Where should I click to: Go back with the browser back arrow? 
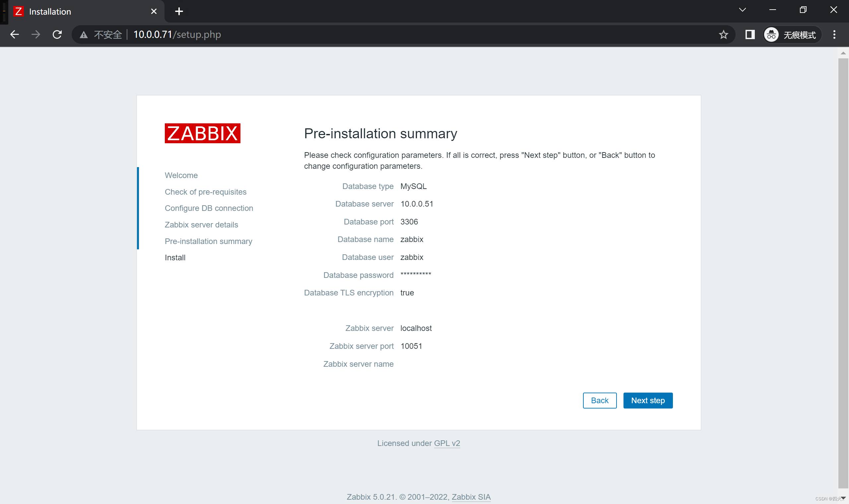14,34
